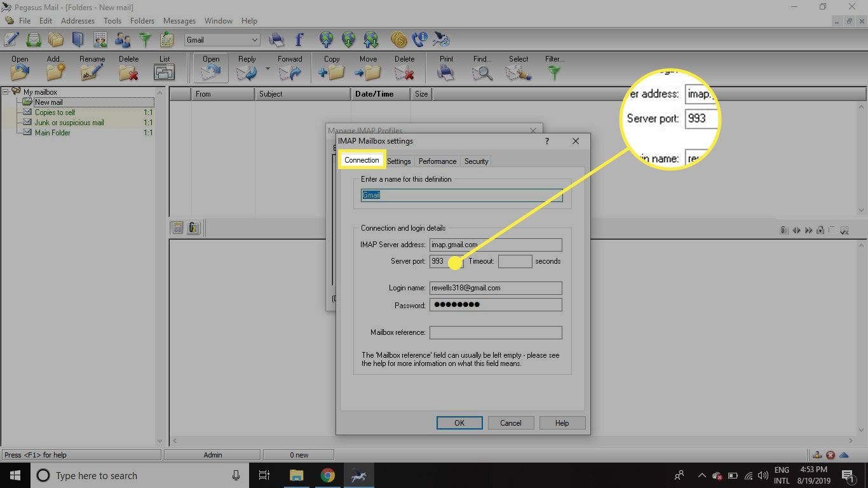Click the Timeout seconds field

point(515,261)
